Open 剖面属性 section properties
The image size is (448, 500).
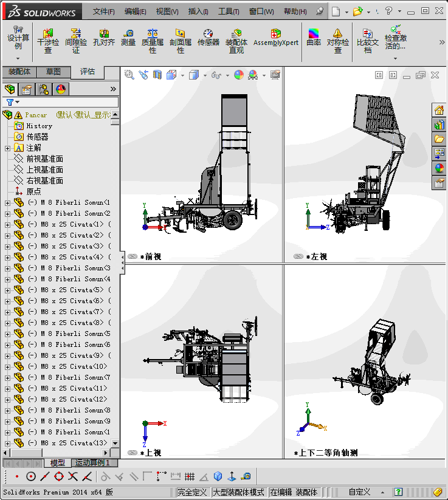pos(181,41)
